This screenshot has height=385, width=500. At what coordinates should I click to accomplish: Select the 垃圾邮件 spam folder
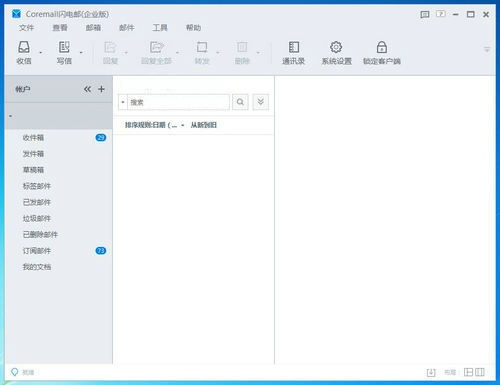[59, 218]
